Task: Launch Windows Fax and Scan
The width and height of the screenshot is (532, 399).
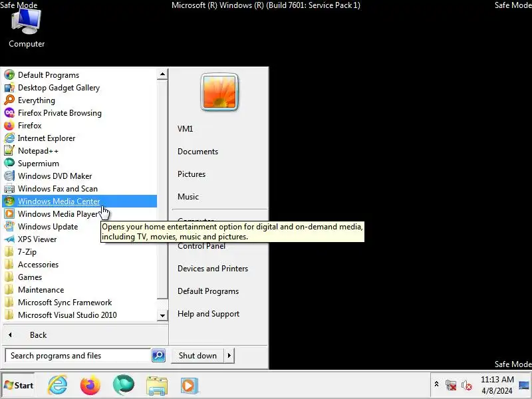Action: pyautogui.click(x=79, y=189)
